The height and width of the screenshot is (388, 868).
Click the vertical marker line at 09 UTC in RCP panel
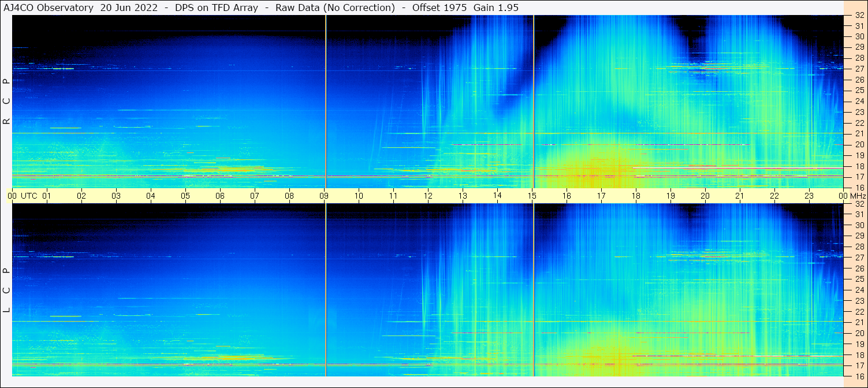pyautogui.click(x=326, y=101)
